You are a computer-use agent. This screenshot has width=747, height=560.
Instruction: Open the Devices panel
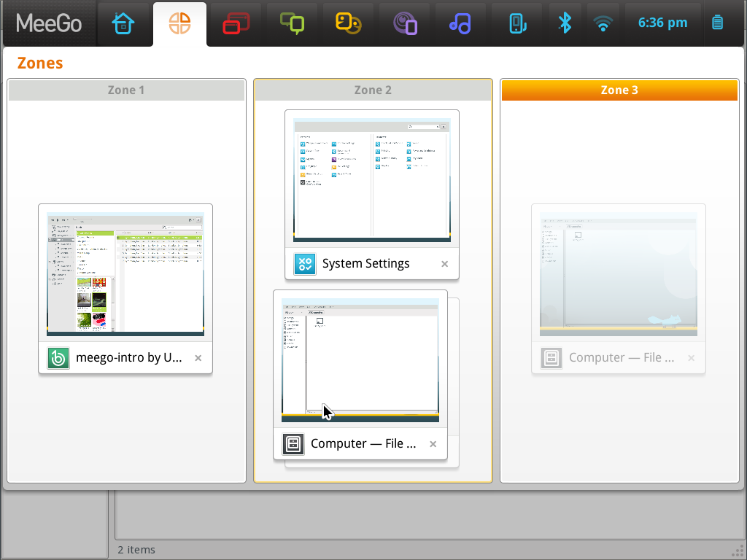pos(516,23)
